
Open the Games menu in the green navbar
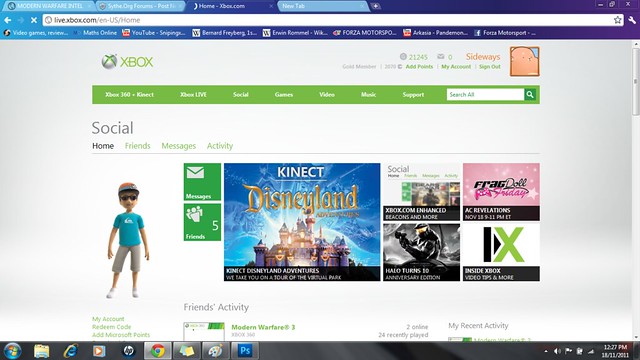284,95
